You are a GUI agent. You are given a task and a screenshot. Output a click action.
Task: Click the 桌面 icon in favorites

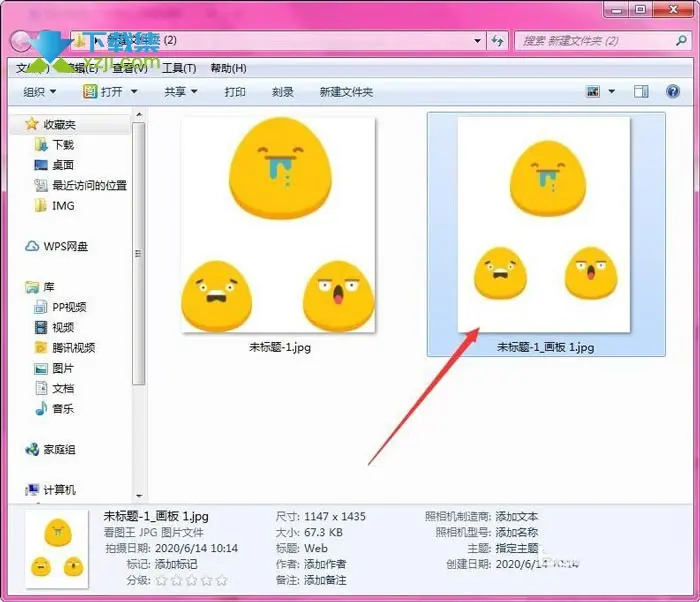pos(41,165)
